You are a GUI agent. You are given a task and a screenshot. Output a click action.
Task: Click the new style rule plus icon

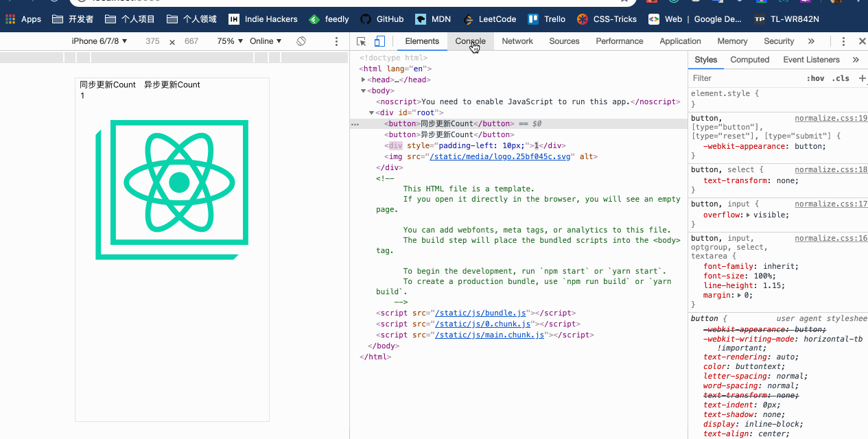(x=862, y=78)
